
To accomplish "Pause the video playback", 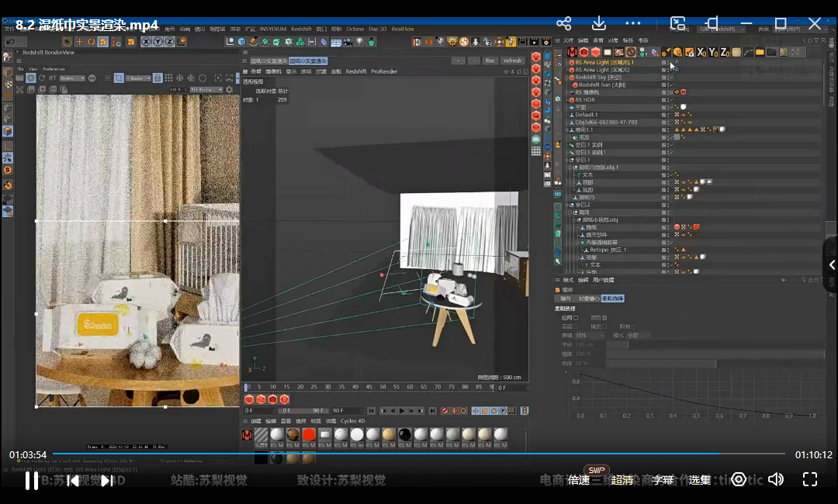I will [32, 481].
